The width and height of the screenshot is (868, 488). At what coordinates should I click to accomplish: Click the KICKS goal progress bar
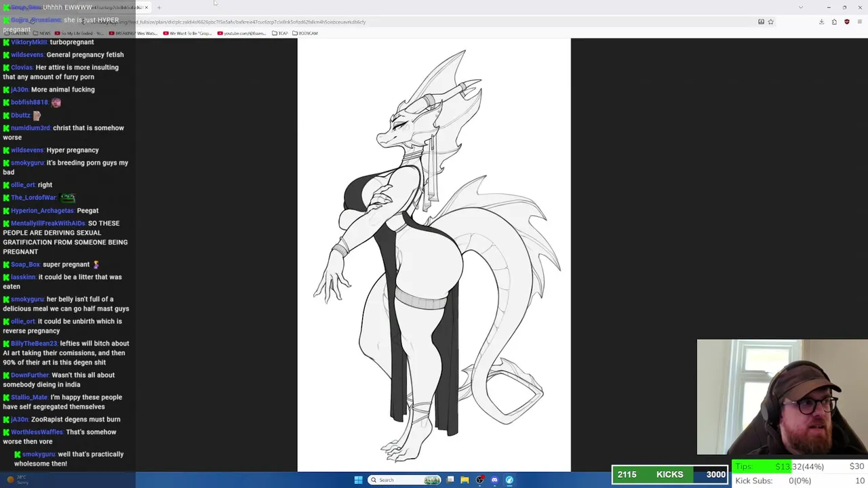[670, 474]
